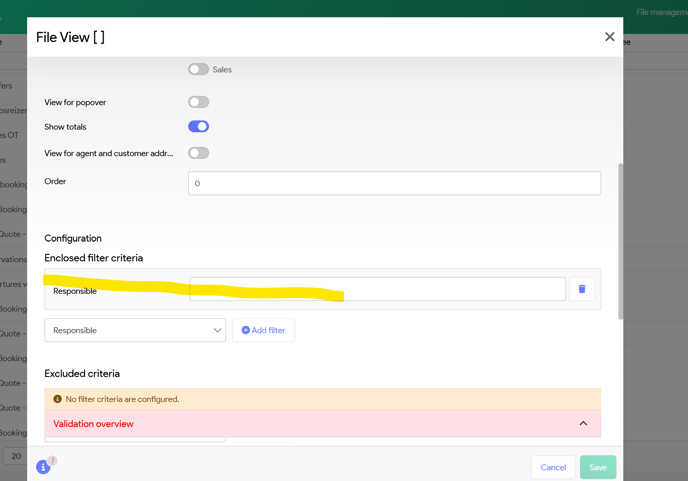Screen dimensions: 688x481
Task: Click the notification badge on the info icon
Action: tap(52, 461)
